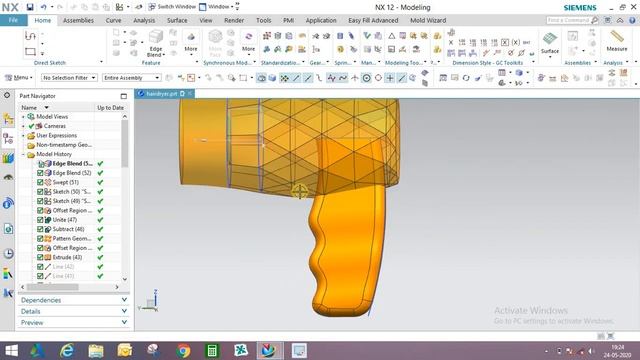Toggle the Line (42) checkbox

(40, 267)
